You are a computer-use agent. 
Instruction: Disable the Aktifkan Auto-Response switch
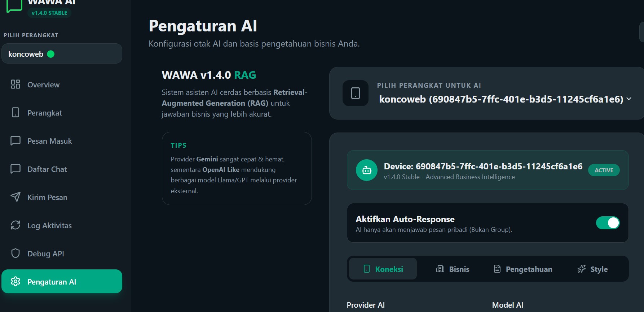(x=608, y=223)
